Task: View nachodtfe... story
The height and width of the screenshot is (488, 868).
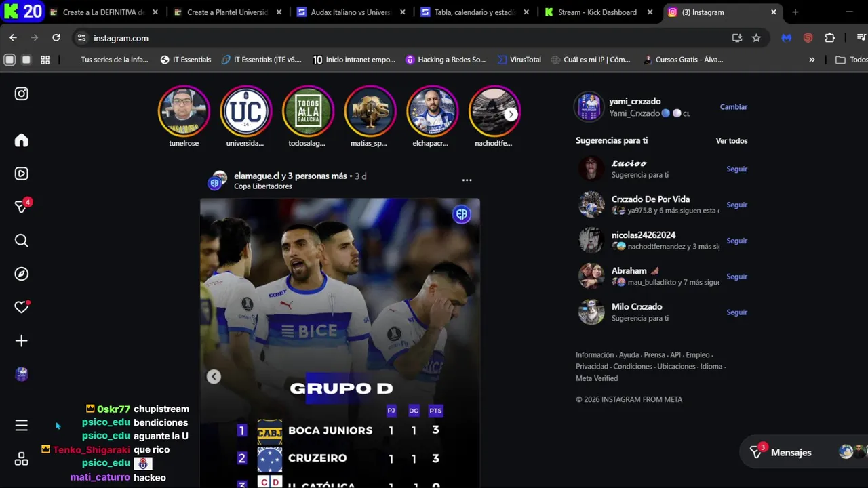Action: tap(494, 111)
